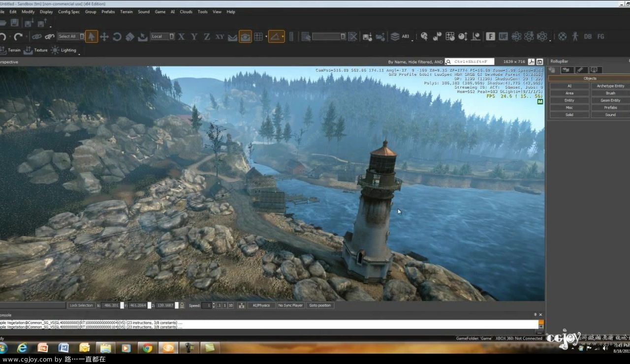Click the Lighting tool button
The image size is (630, 364).
click(x=64, y=50)
